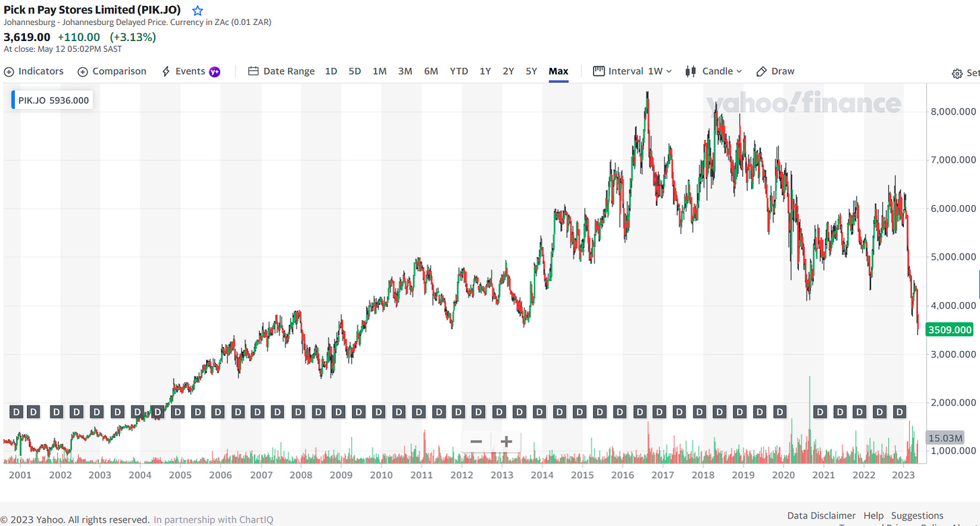The image size is (980, 526).
Task: Select the 1M range
Action: [x=380, y=71]
